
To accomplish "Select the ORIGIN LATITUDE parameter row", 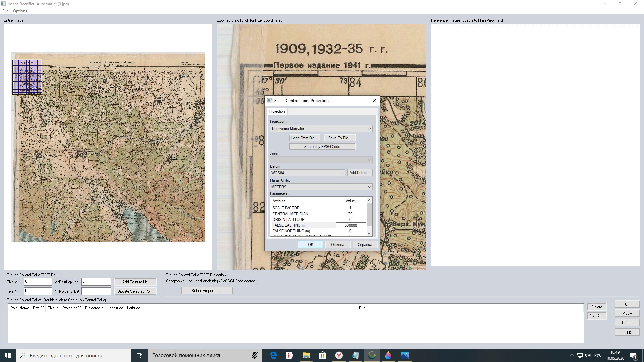I will [x=319, y=220].
